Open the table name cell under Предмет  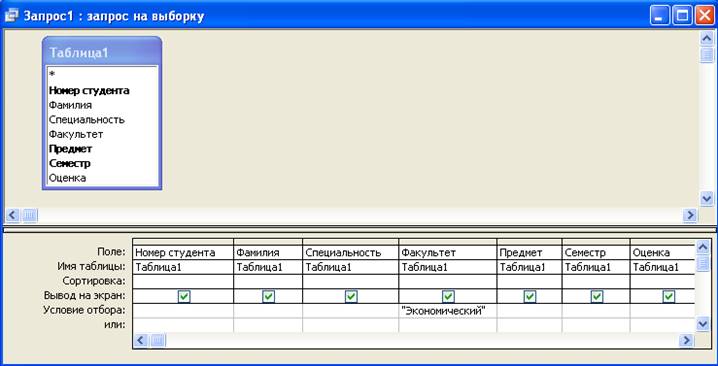(529, 267)
